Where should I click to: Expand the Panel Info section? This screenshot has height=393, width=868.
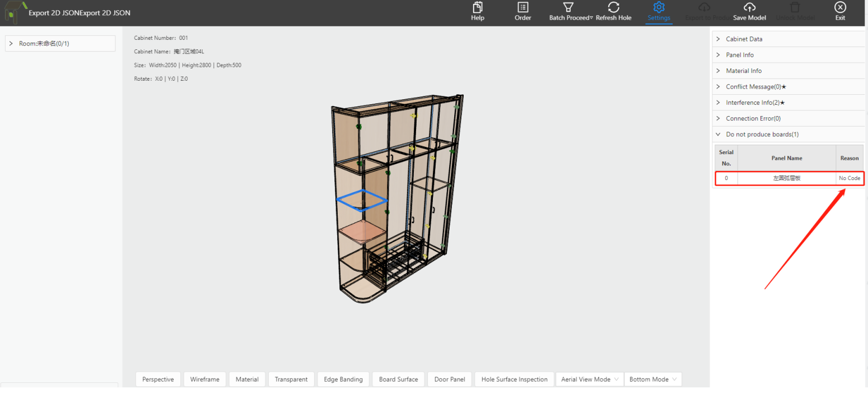788,55
